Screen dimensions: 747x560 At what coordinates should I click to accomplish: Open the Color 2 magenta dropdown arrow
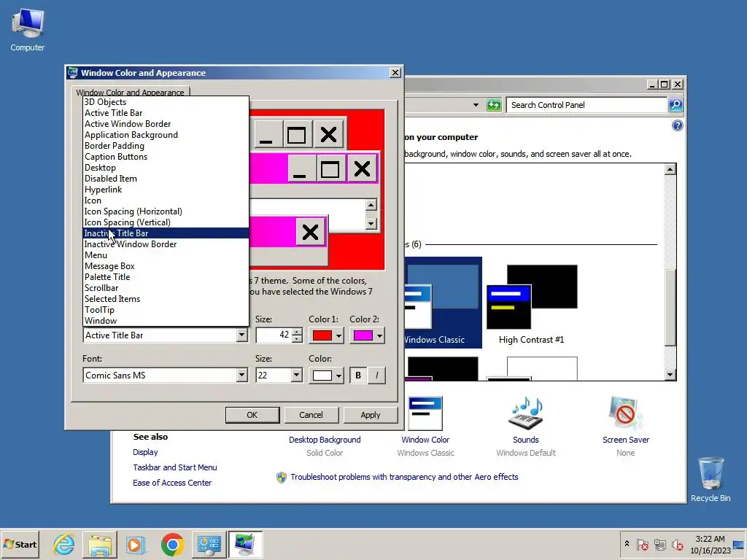(379, 335)
